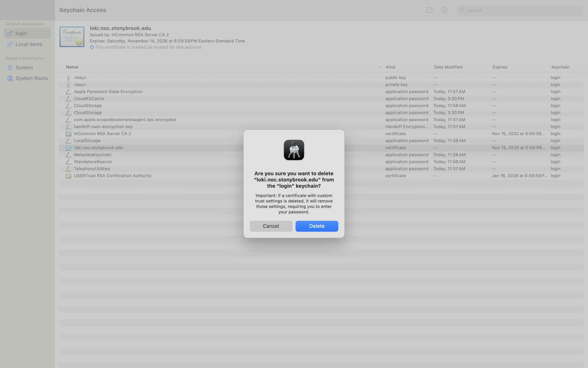
Task: Select the TelephonyUtilities item name
Action: coord(92,169)
